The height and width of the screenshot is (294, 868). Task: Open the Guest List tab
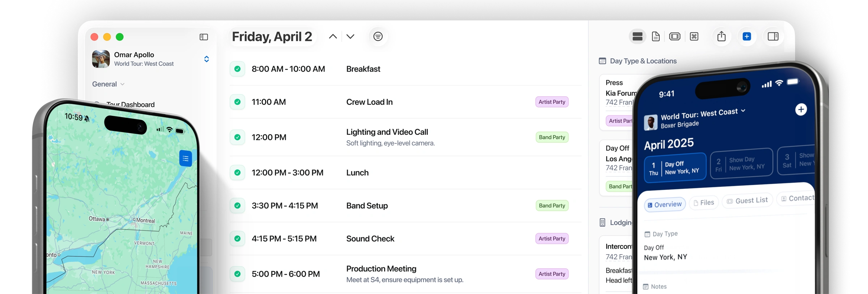pos(747,201)
